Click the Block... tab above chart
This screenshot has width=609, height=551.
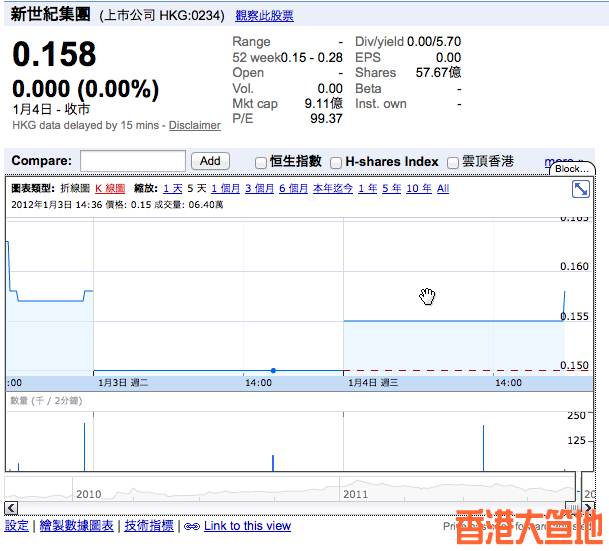point(572,169)
